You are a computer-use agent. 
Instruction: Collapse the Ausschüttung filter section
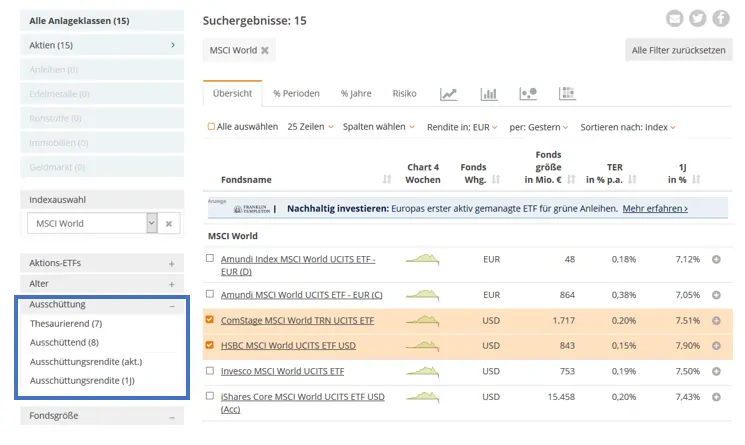pos(102,304)
